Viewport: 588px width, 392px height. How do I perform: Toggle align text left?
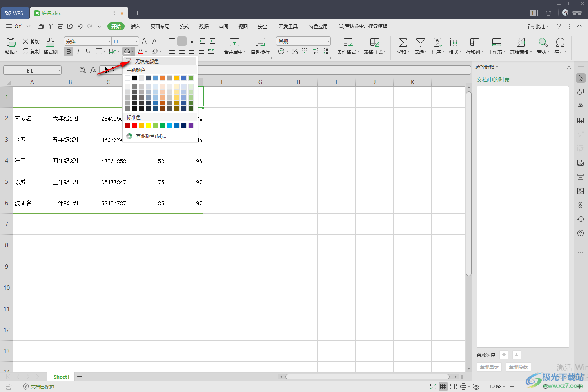point(172,51)
